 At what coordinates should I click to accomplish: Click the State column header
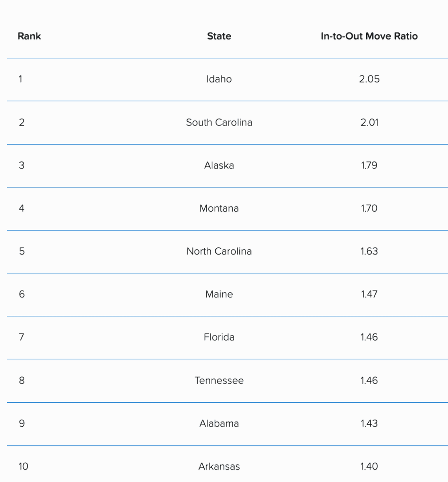point(219,36)
